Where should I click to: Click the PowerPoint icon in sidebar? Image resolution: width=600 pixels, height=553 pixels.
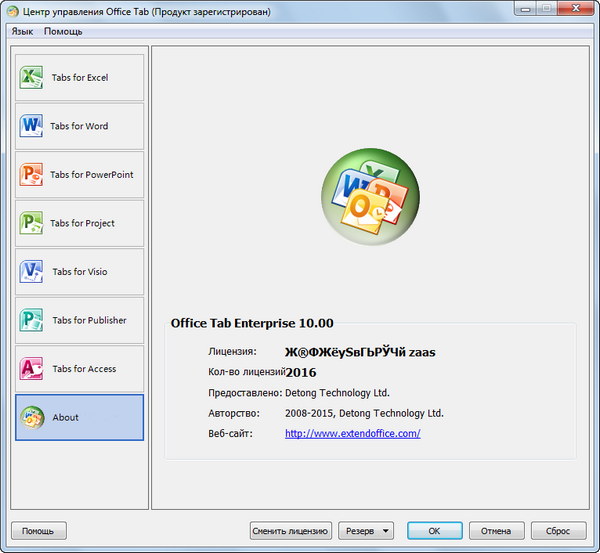(31, 175)
